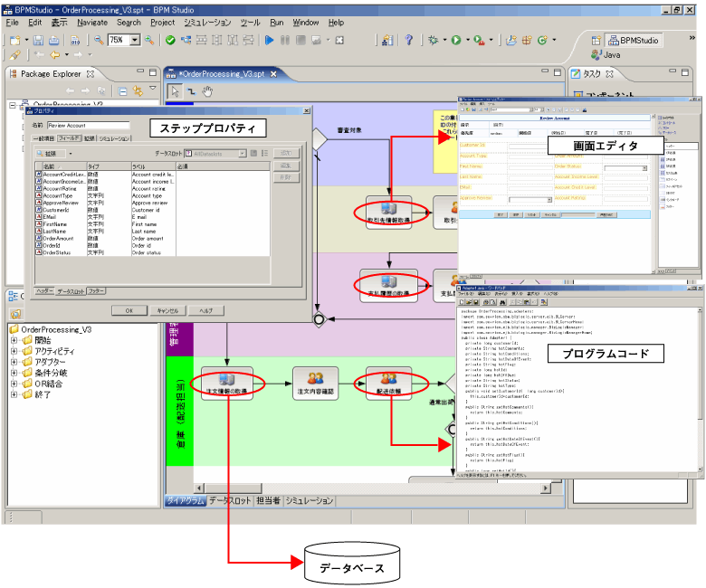This screenshot has width=706, height=588.
Task: Click the Stop simulation square icon
Action: 301,41
